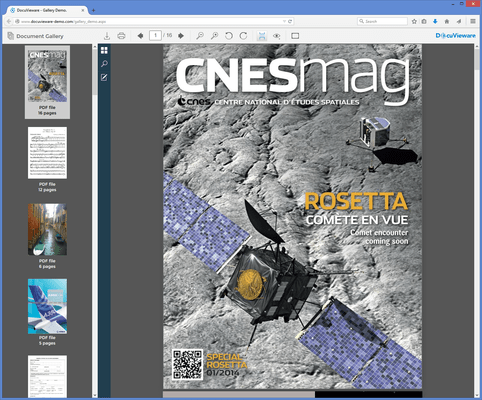The image size is (482, 400).
Task: Click the send/share icon in the browser toolbar
Action: pyautogui.click(x=459, y=21)
